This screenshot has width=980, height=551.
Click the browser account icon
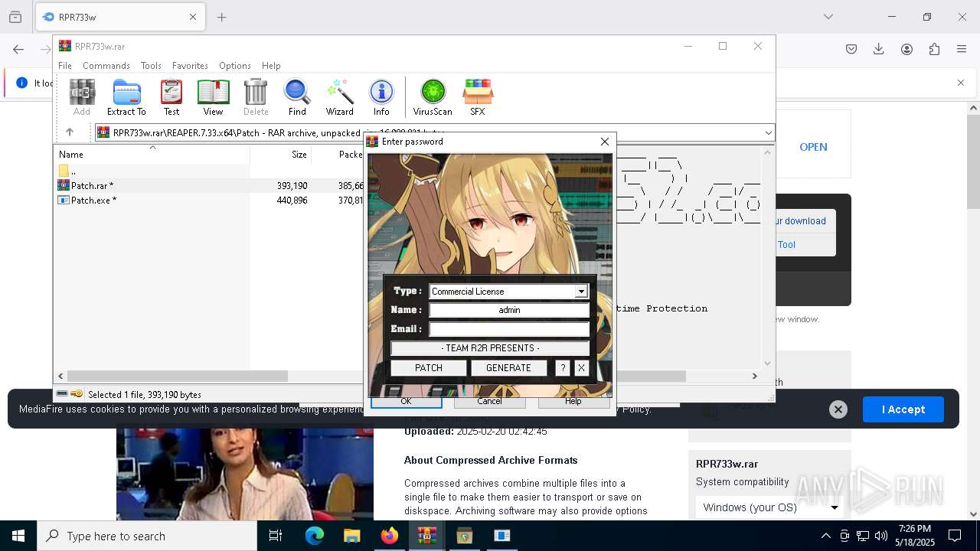coord(906,49)
